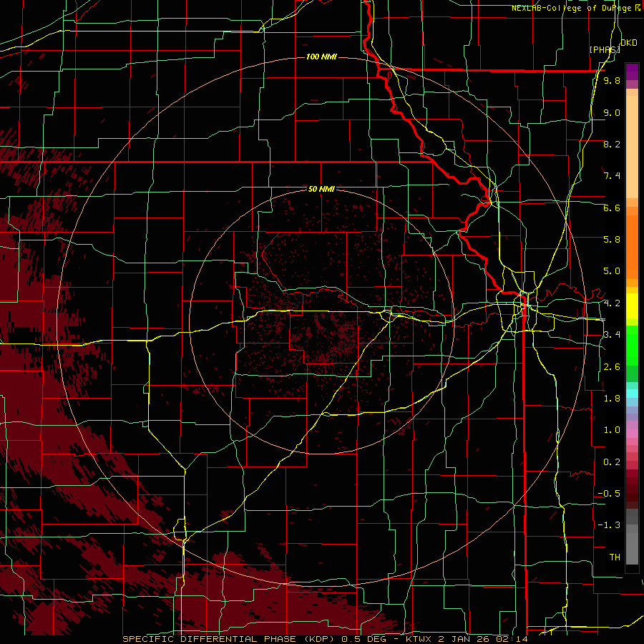Click the 4.2 value on the color scale
The height and width of the screenshot is (644, 644).
(612, 303)
